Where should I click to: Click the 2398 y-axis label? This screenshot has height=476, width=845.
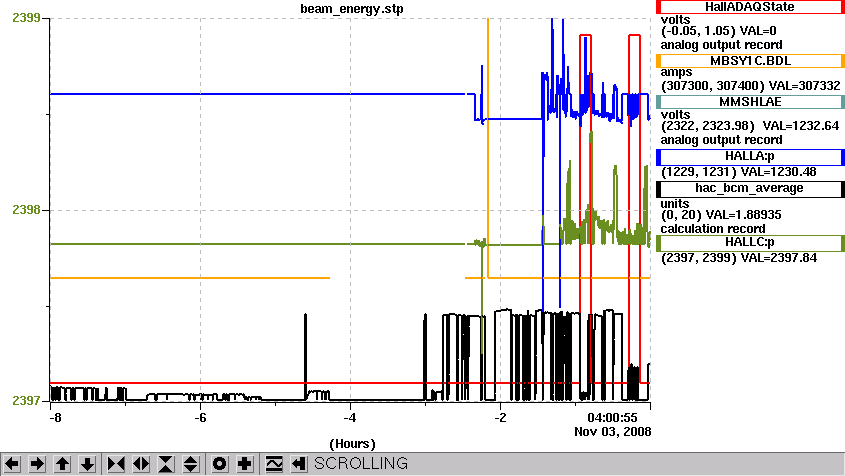[26, 210]
